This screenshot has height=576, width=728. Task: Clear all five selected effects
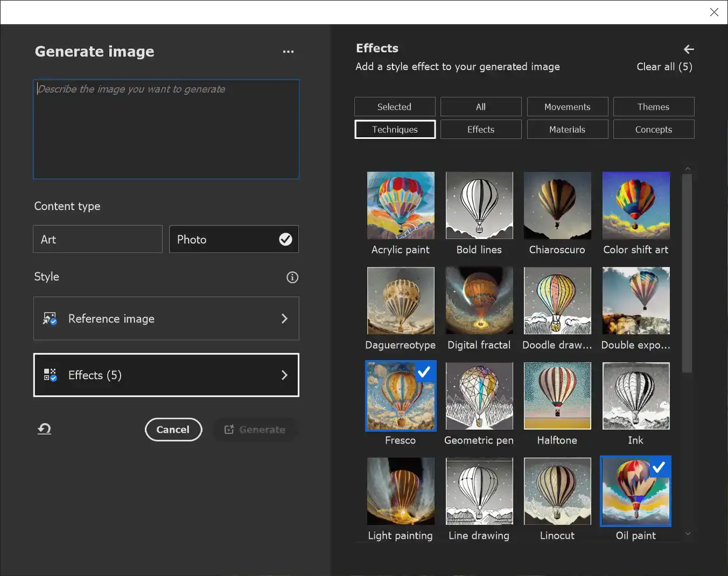[x=664, y=66]
